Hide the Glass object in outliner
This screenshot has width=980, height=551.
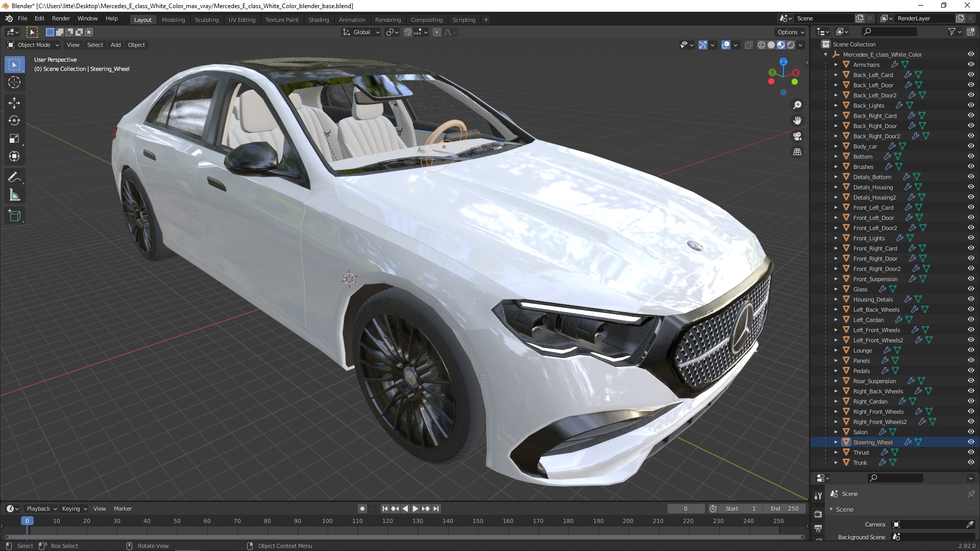tap(971, 289)
